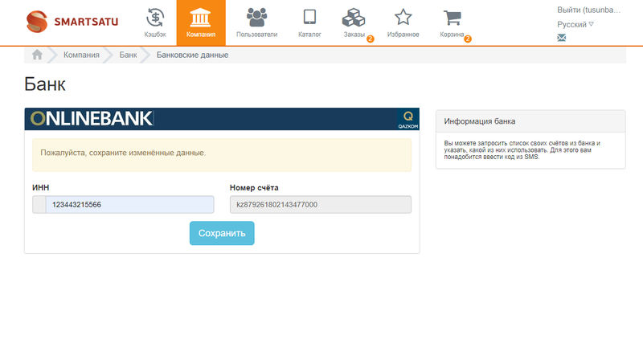Open the Заказы orders section
The height and width of the screenshot is (364, 643).
354,23
